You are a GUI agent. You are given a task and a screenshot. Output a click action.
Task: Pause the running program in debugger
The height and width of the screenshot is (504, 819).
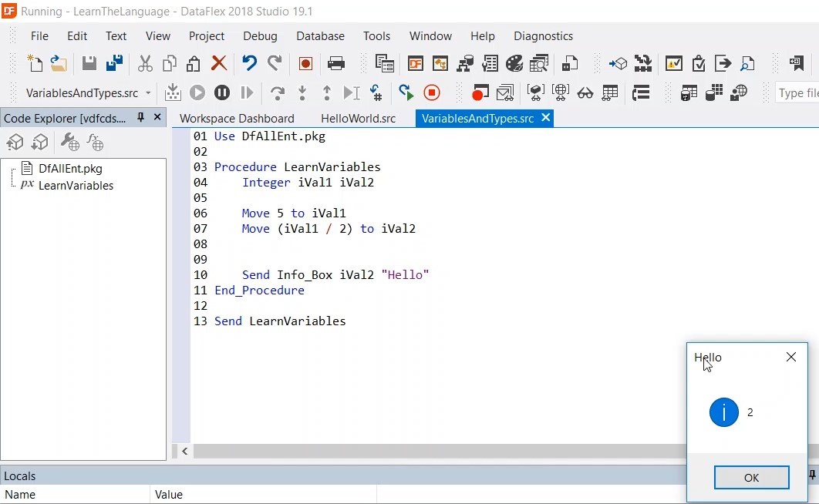[222, 93]
